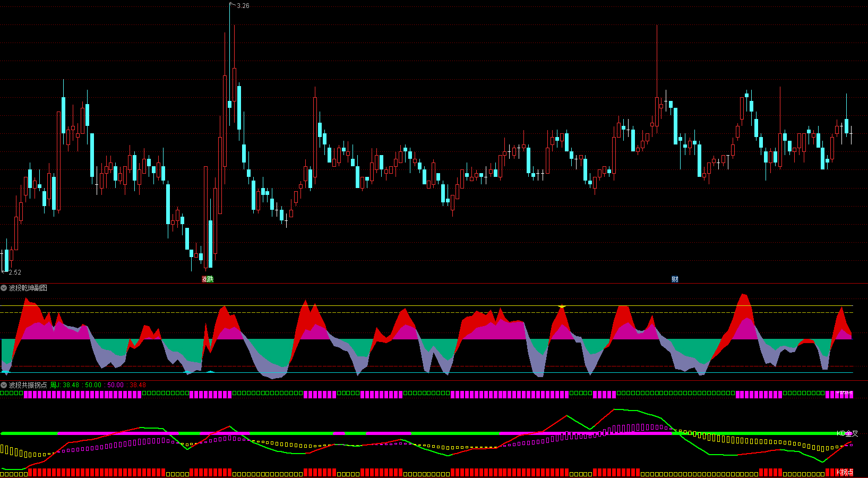Image resolution: width=868 pixels, height=478 pixels.
Task: Click the 波段乾坤副图 indicator title
Action: tap(28, 288)
